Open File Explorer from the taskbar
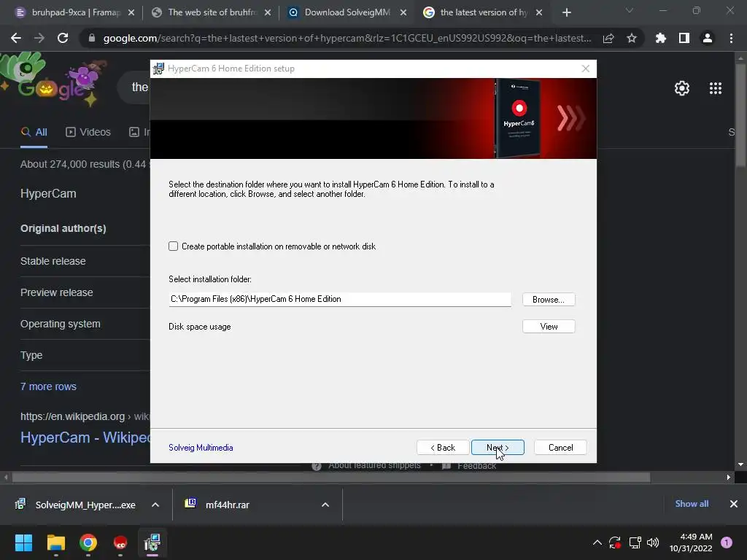This screenshot has height=560, width=747. click(x=55, y=542)
